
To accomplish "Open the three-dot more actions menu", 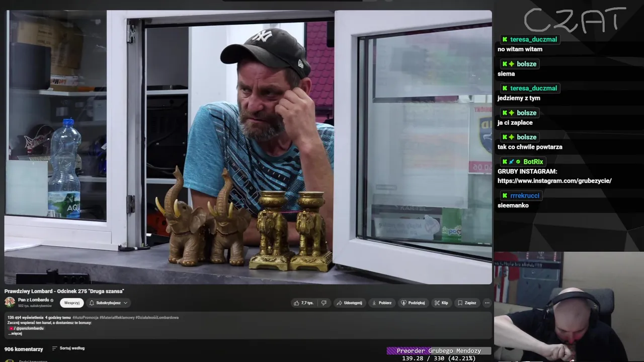I will tap(487, 303).
